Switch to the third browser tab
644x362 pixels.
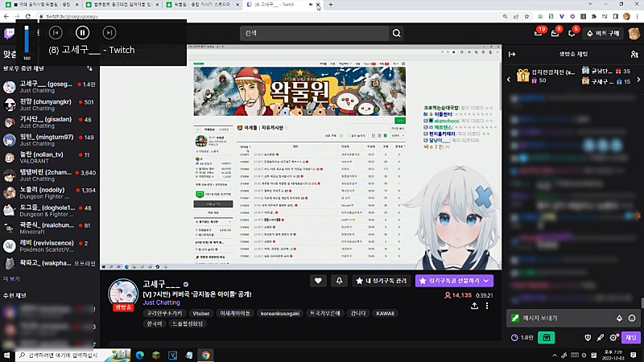pos(202,5)
